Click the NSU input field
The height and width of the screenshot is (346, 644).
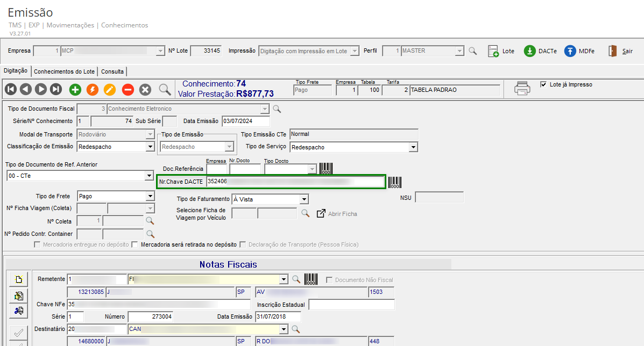coord(439,198)
